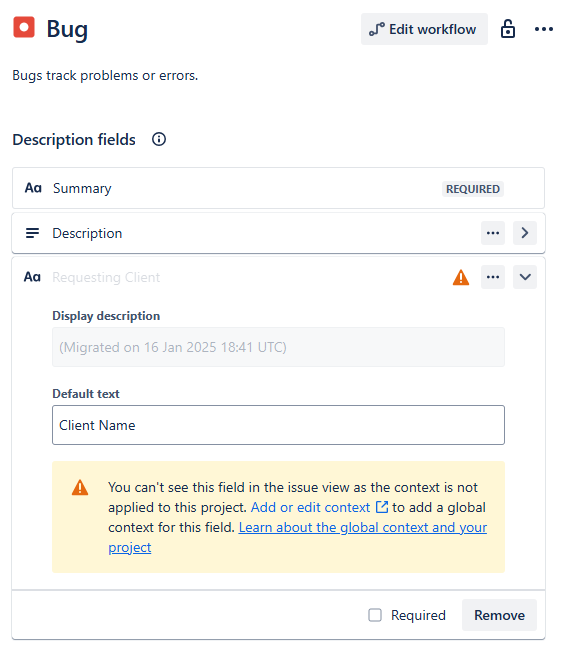Image resolution: width=576 pixels, height=646 pixels.
Task: Click the Description field paragraph icon
Action: (x=33, y=233)
